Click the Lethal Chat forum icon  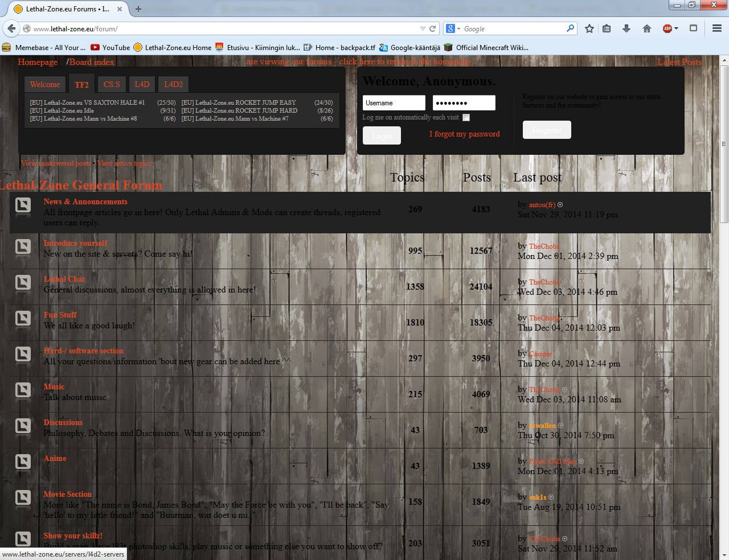click(x=23, y=282)
